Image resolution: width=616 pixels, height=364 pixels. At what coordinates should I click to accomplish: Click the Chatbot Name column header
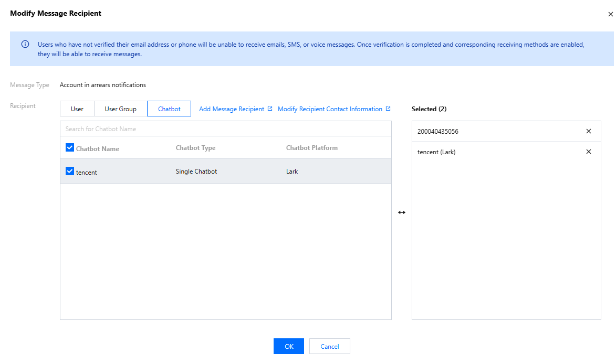[98, 149]
